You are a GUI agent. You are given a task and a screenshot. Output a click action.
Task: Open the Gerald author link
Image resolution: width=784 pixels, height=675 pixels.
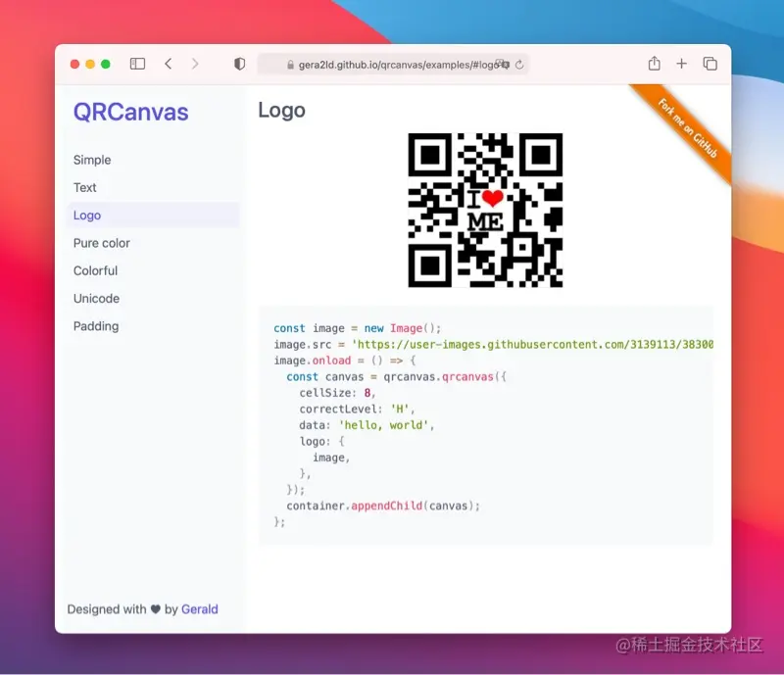200,609
